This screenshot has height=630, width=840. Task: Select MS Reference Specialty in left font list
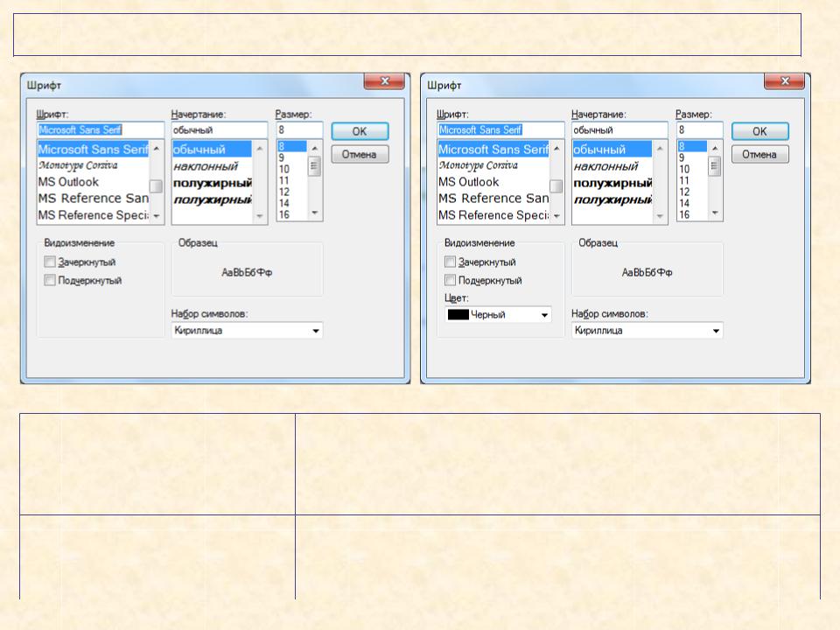coord(94,215)
